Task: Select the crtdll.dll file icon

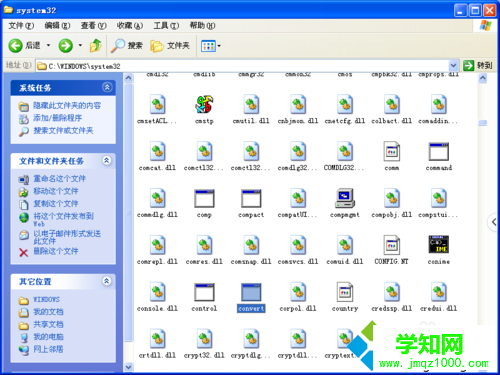Action: 158,339
